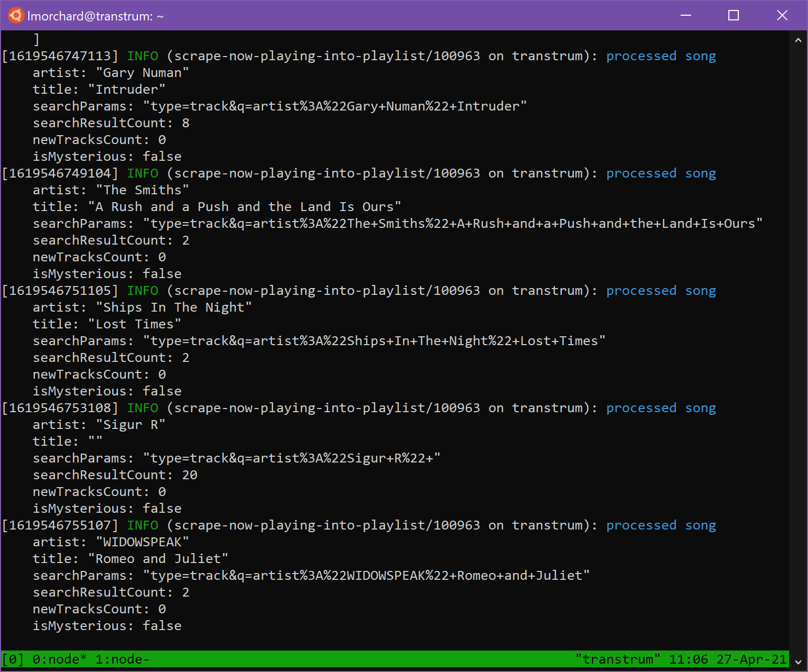Click timestamp [1619546749104]
This screenshot has width=808, height=672.
pos(60,173)
